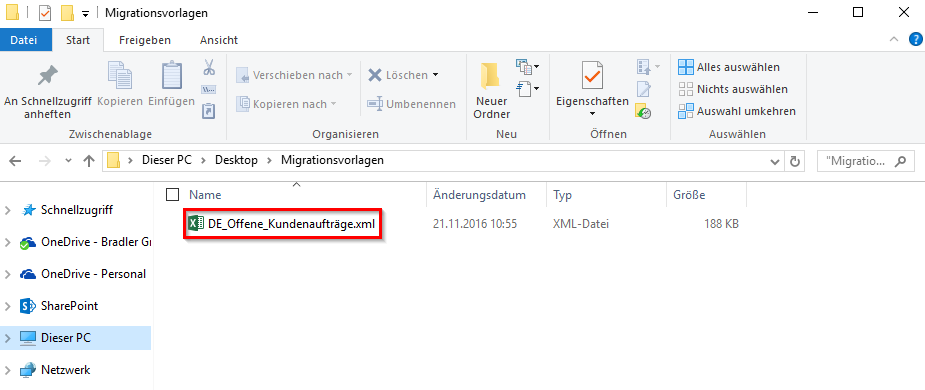The height and width of the screenshot is (390, 925).
Task: Expand the OneDrive - Personal node
Action: coord(8,274)
